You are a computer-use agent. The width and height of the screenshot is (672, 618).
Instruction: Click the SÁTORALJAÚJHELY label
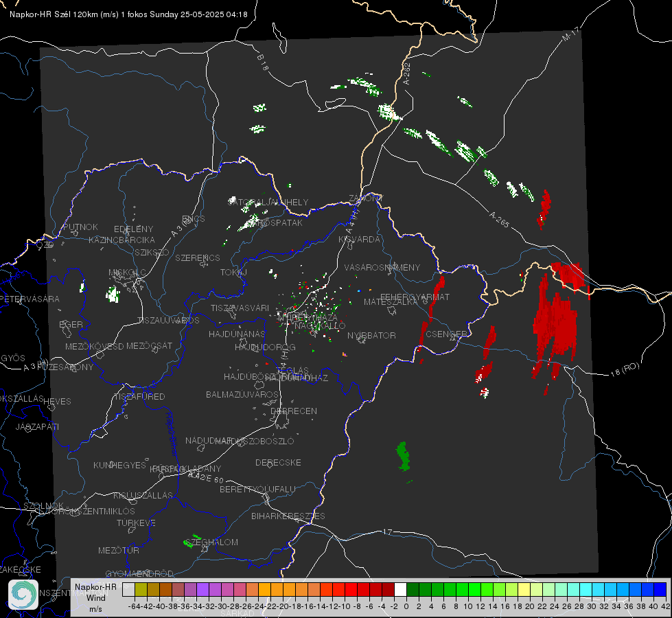coord(268,202)
